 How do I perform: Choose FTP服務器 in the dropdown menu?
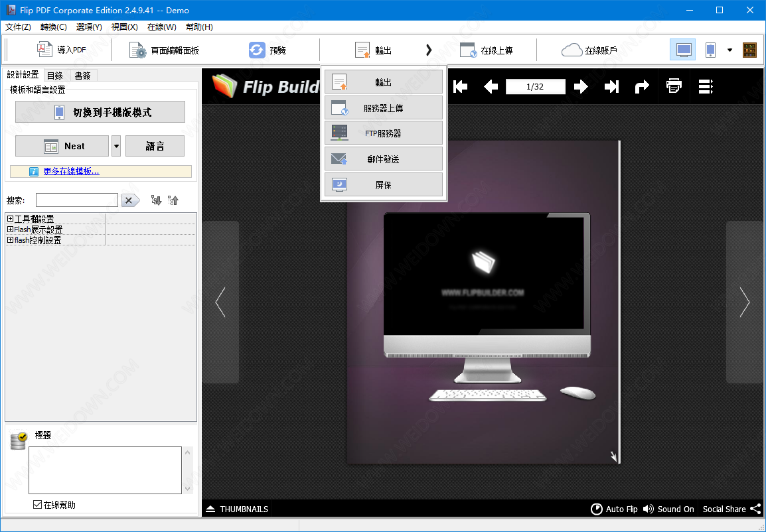384,133
